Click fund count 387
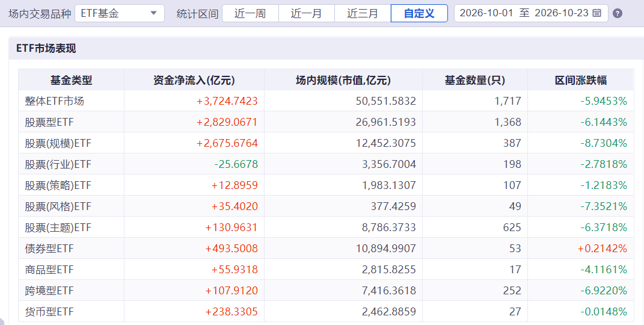Image resolution: width=644 pixels, height=325 pixels. coord(512,143)
